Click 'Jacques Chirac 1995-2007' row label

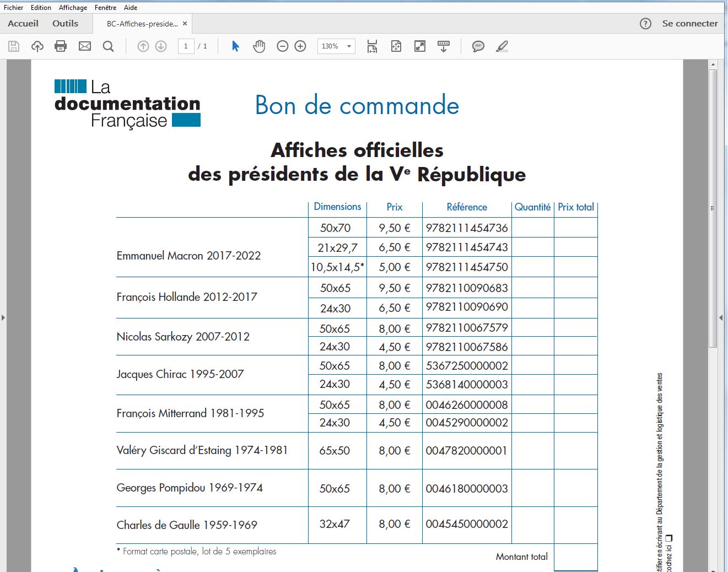pyautogui.click(x=180, y=374)
